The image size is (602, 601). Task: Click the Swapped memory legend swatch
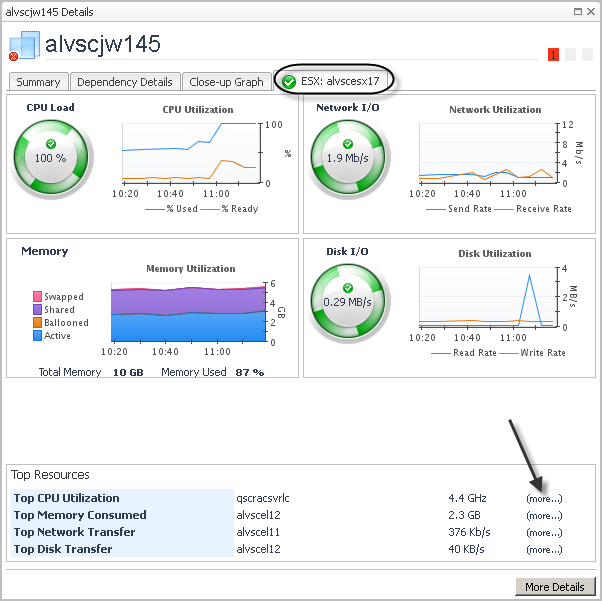pyautogui.click(x=37, y=296)
